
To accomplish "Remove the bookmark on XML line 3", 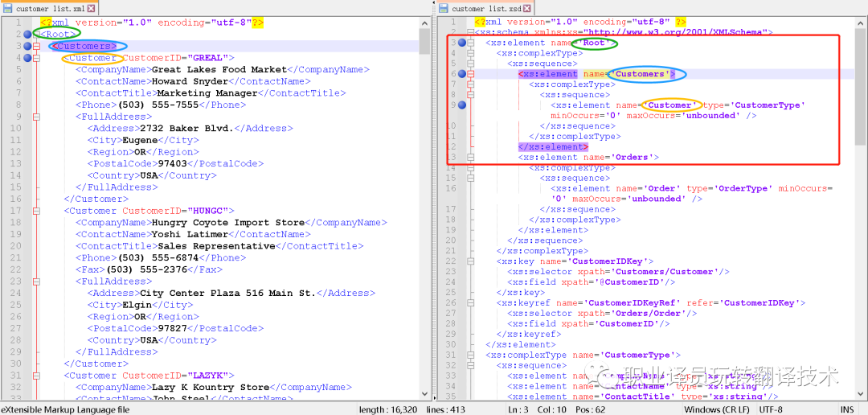I will pos(27,46).
